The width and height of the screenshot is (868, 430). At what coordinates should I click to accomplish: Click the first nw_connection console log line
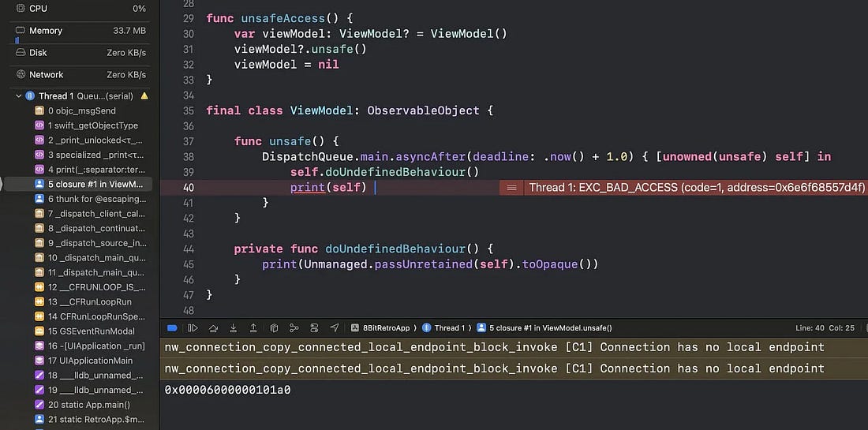tap(494, 347)
